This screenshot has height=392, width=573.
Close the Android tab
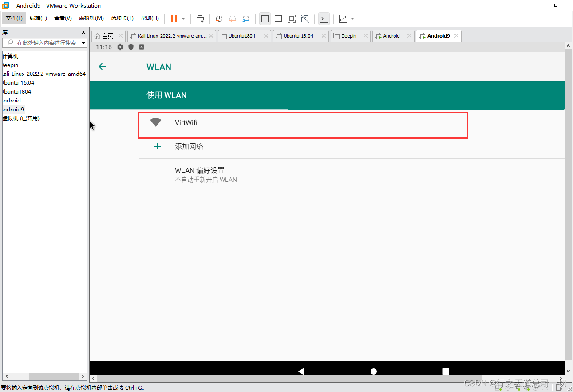click(x=409, y=36)
